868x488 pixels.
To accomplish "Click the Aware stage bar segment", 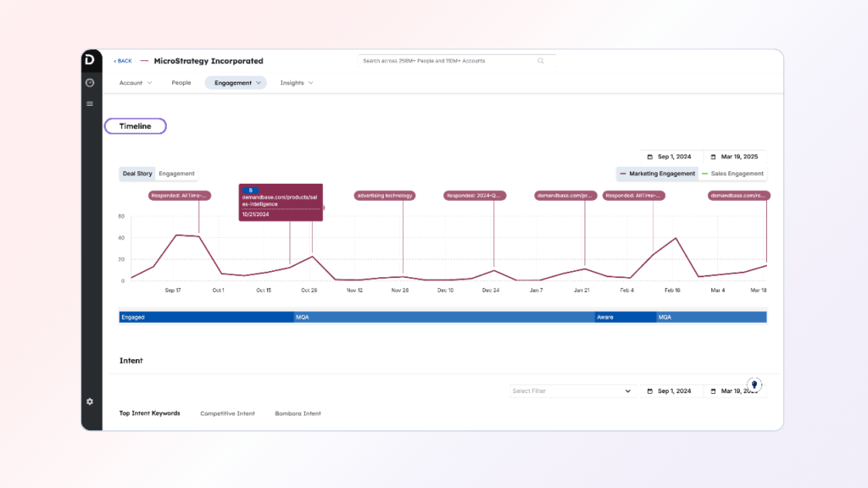I will point(625,317).
